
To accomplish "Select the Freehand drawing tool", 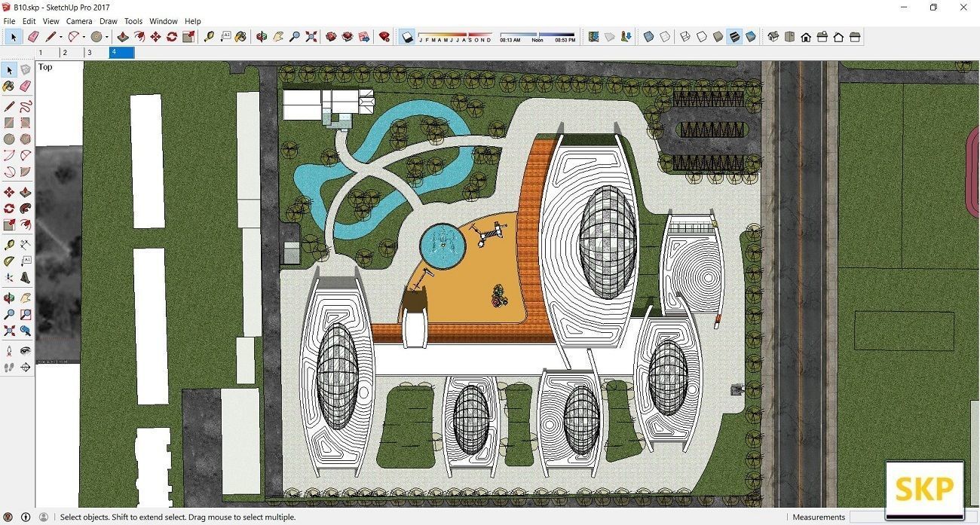I will (26, 106).
